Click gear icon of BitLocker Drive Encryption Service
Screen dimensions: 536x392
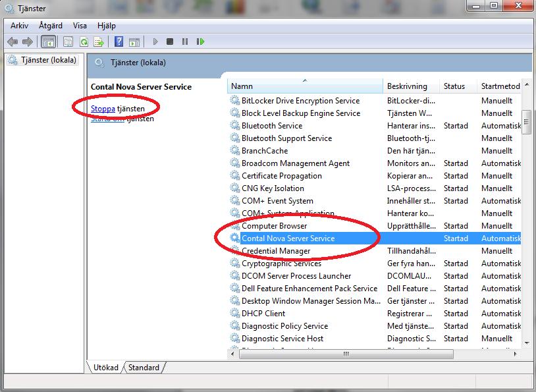coord(235,101)
